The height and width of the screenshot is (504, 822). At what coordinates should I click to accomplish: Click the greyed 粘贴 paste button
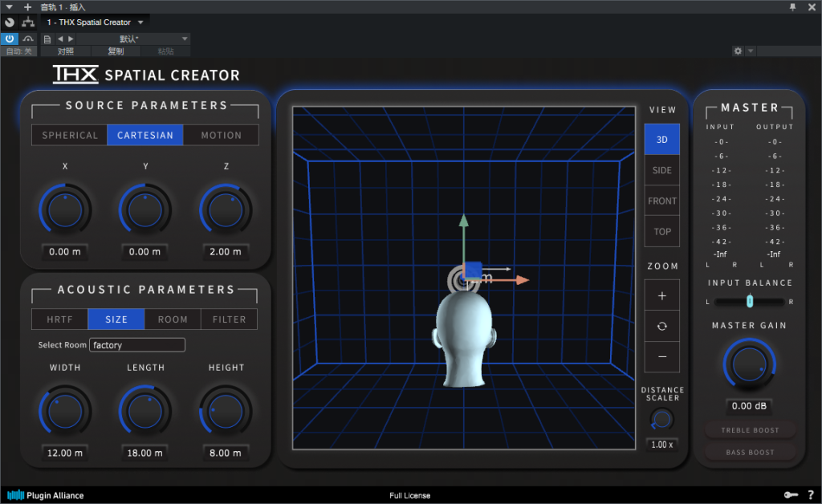(165, 51)
